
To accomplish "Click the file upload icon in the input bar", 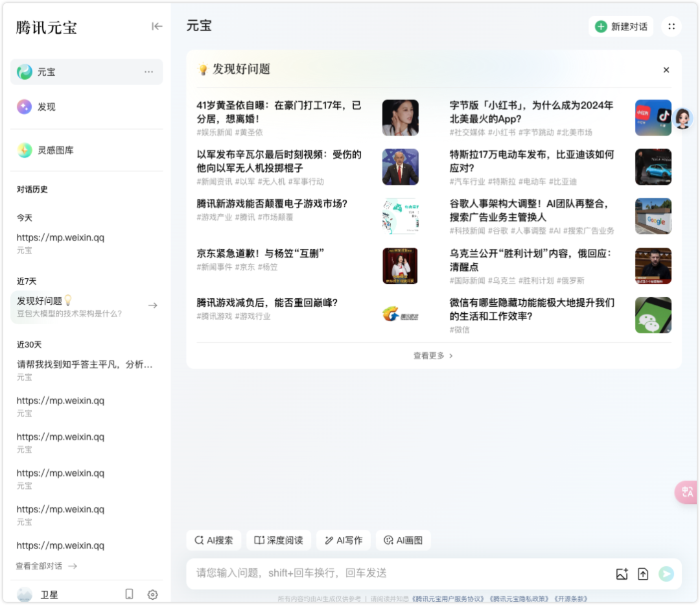I will [x=642, y=573].
